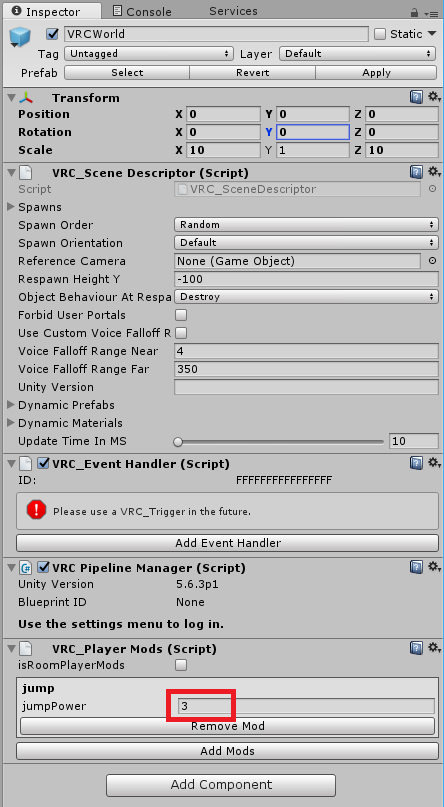Screen dimensions: 444x807
Task: Toggle the VRCWorld active checkbox
Action: 52,34
